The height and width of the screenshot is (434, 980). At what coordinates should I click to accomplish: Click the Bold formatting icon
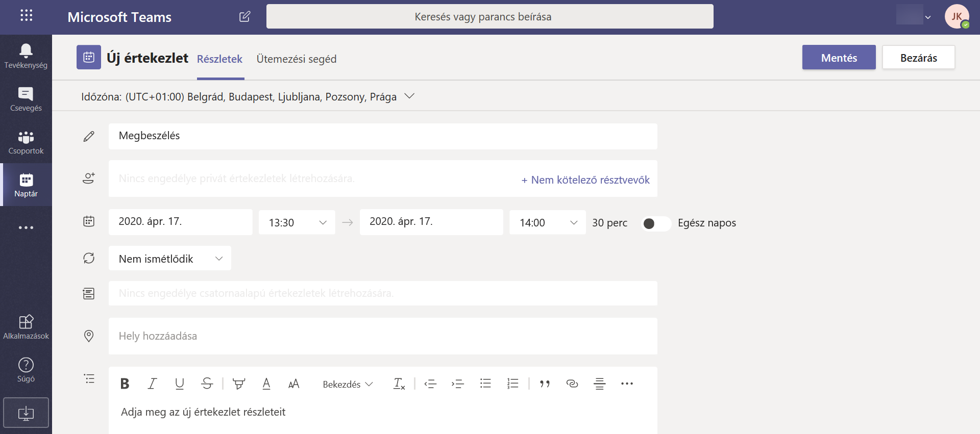pyautogui.click(x=125, y=384)
